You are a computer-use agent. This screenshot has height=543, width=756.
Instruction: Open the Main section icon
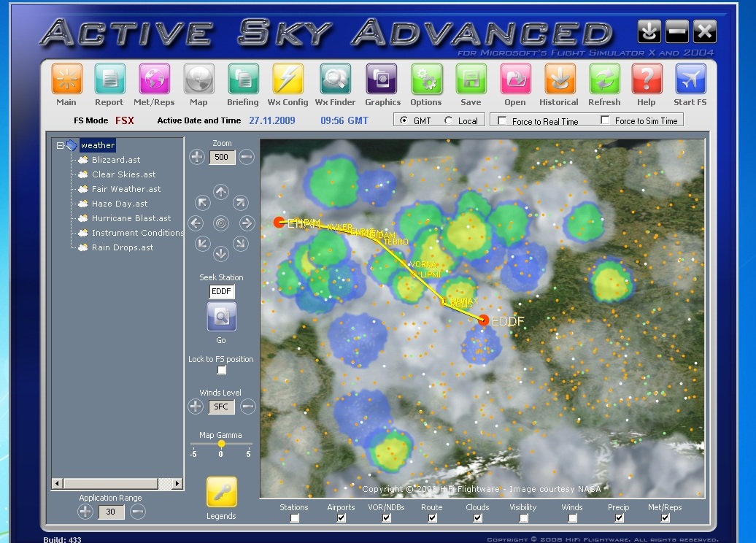click(x=67, y=79)
